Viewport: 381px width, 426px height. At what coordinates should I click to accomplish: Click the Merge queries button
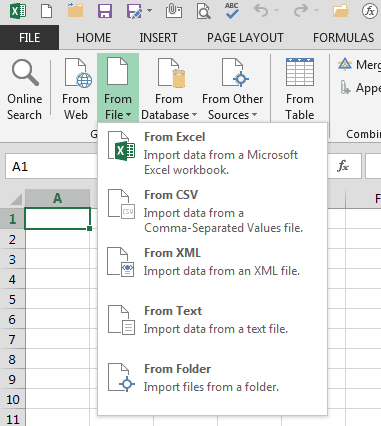pyautogui.click(x=359, y=64)
